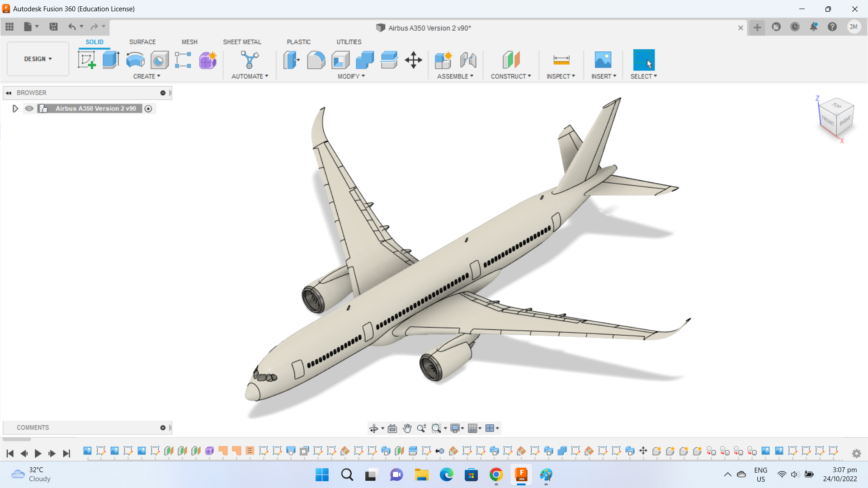This screenshot has width=868, height=488.
Task: Open Google Chrome from the taskbar
Action: tap(496, 474)
